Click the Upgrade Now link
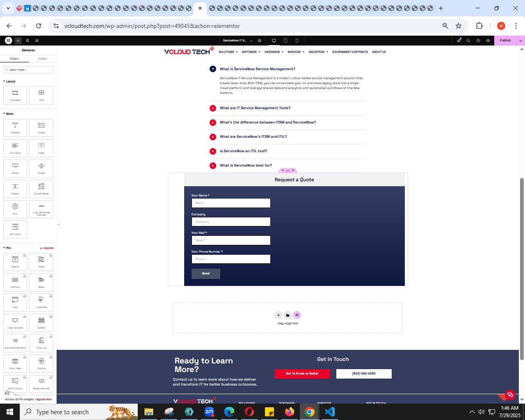This screenshot has height=420, width=525. click(x=43, y=399)
